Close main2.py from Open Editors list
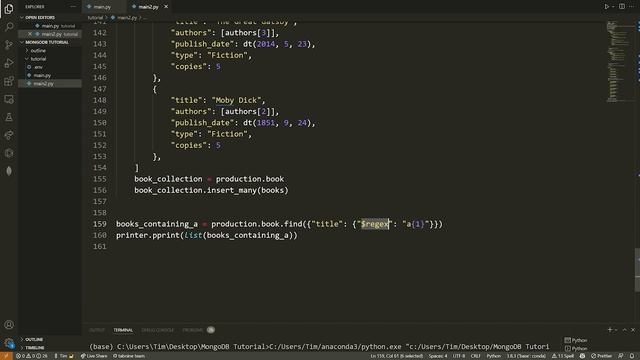The width and height of the screenshot is (640, 360). (x=30, y=34)
